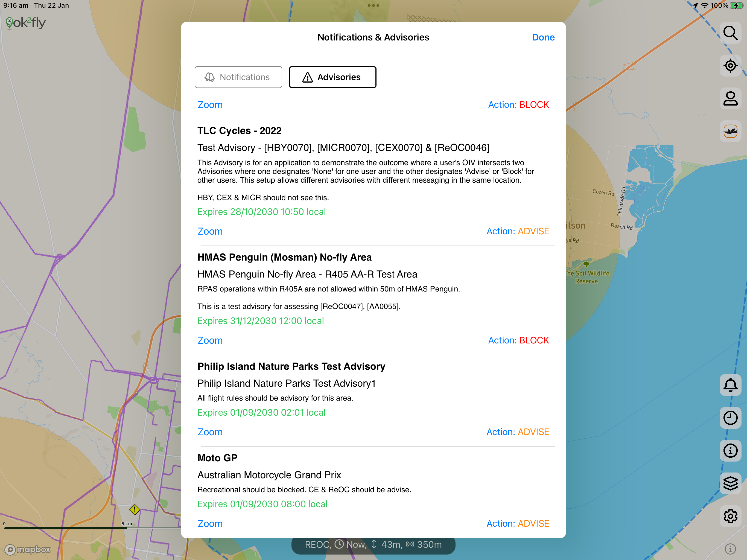Tap the Philip Island Nature Parks Test Advisory heading
The image size is (747, 560).
(291, 366)
